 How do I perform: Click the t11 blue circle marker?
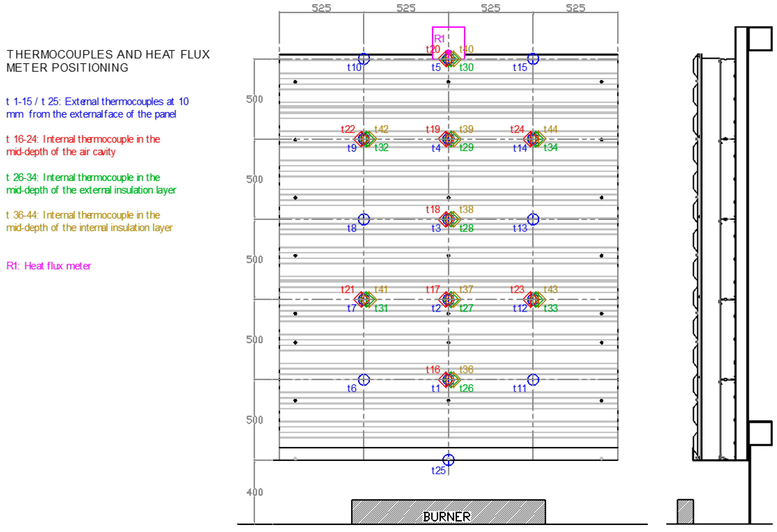click(x=533, y=379)
